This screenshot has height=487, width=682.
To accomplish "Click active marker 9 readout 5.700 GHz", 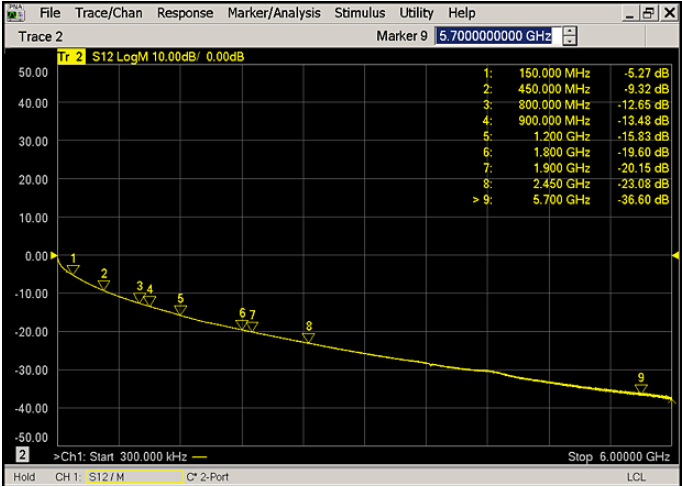I will click(564, 200).
